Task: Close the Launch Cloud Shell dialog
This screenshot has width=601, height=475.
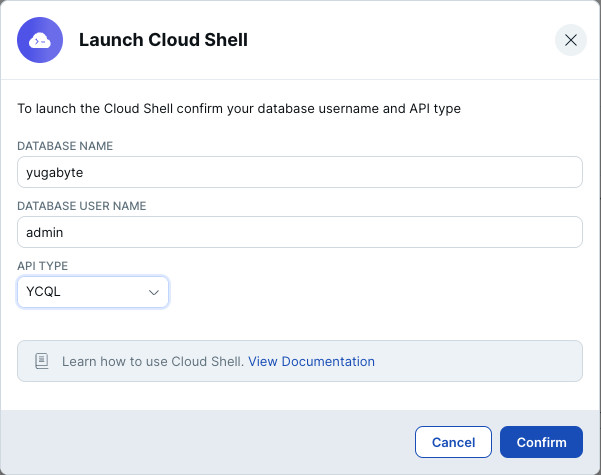Action: [571, 40]
